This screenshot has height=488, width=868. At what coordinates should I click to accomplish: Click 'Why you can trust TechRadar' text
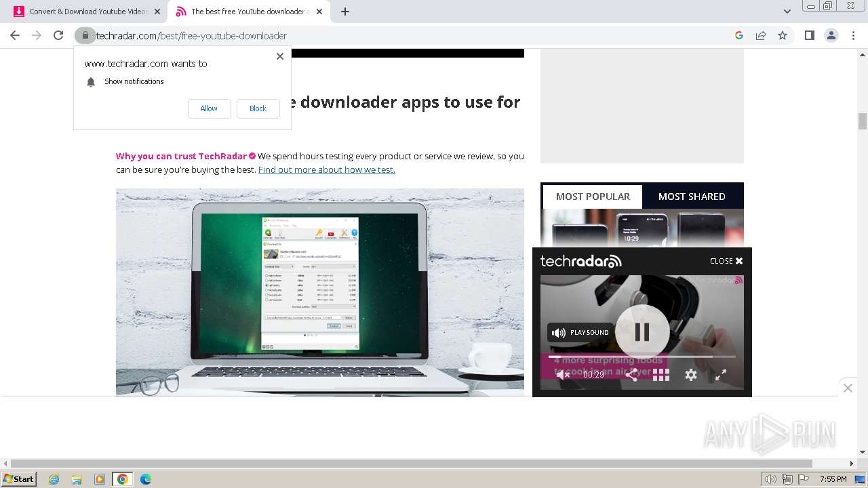pos(181,156)
